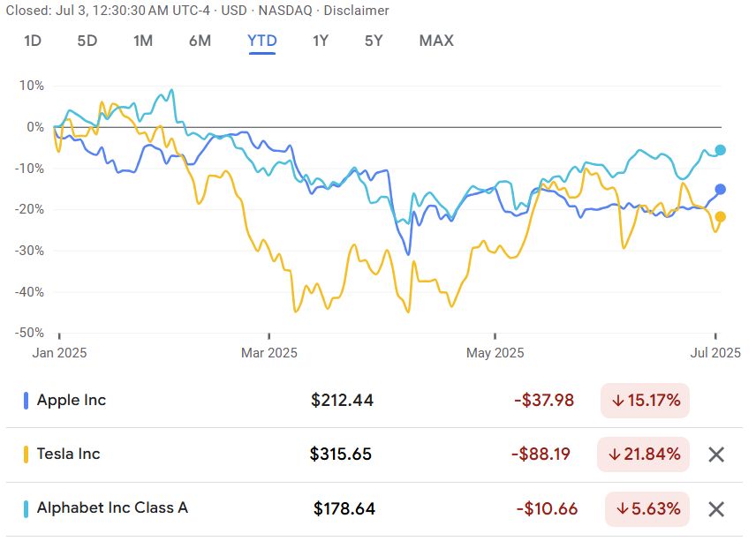Click the USD currency label
The height and width of the screenshot is (541, 756).
pyautogui.click(x=234, y=10)
